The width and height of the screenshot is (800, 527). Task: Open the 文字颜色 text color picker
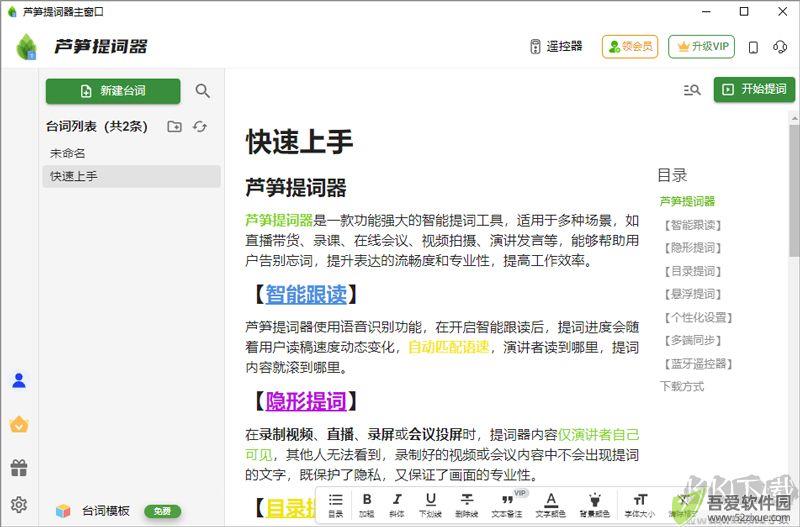pos(551,505)
